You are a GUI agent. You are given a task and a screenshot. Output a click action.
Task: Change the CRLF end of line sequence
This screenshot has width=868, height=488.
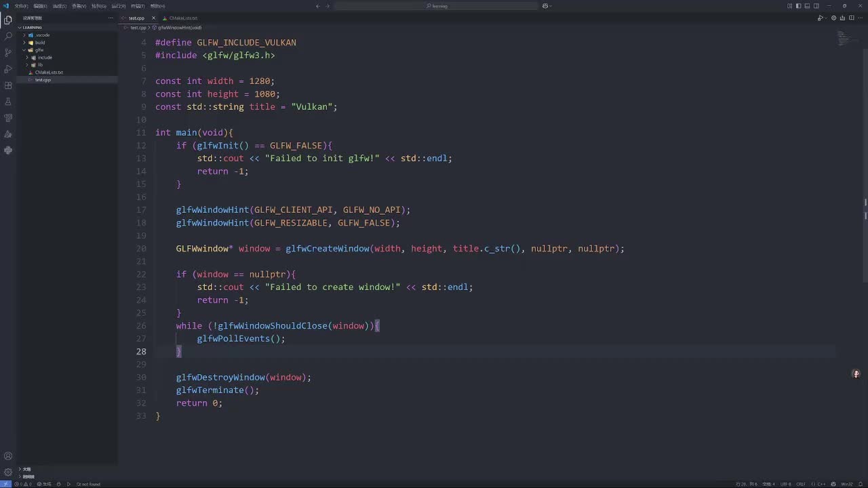click(x=801, y=484)
